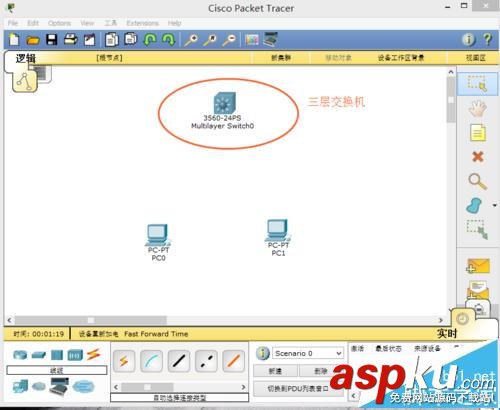Click the Zoom Out magnifier icon
Screen dimensions: 500x410
[229, 40]
